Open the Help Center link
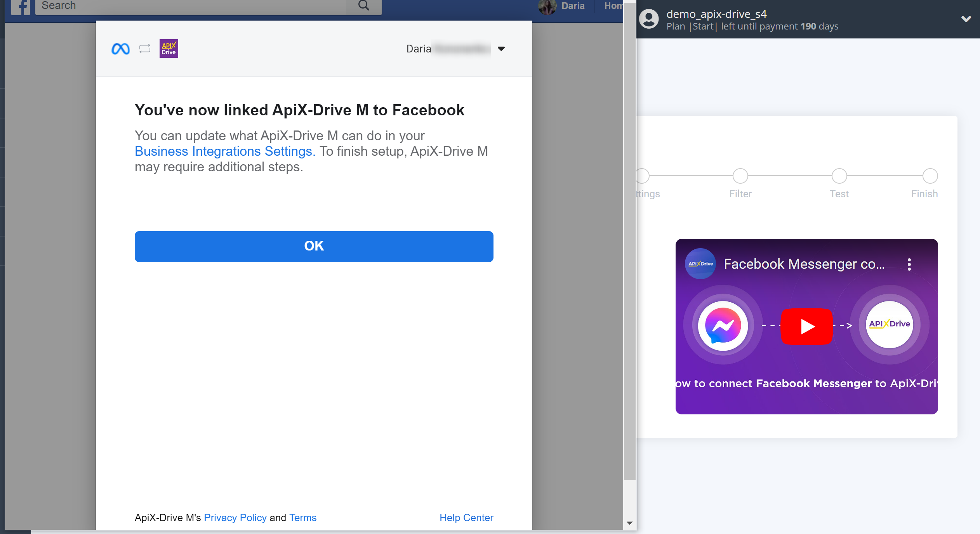Screen dimensions: 980x534 point(466,518)
